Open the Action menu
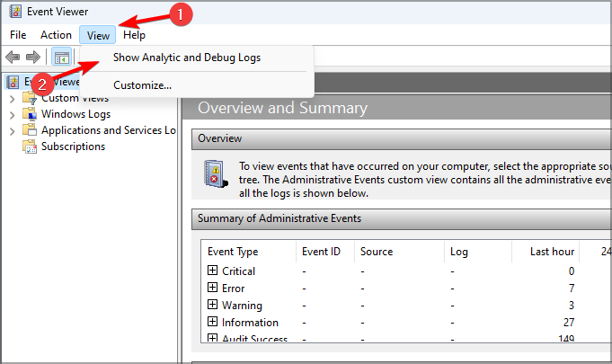The image size is (612, 364). pyautogui.click(x=56, y=35)
